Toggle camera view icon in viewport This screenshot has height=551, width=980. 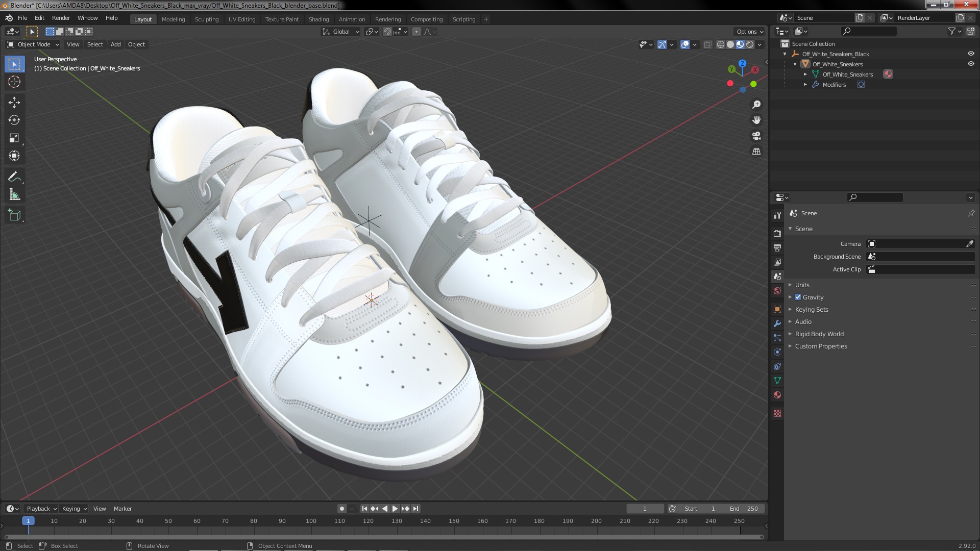[756, 136]
